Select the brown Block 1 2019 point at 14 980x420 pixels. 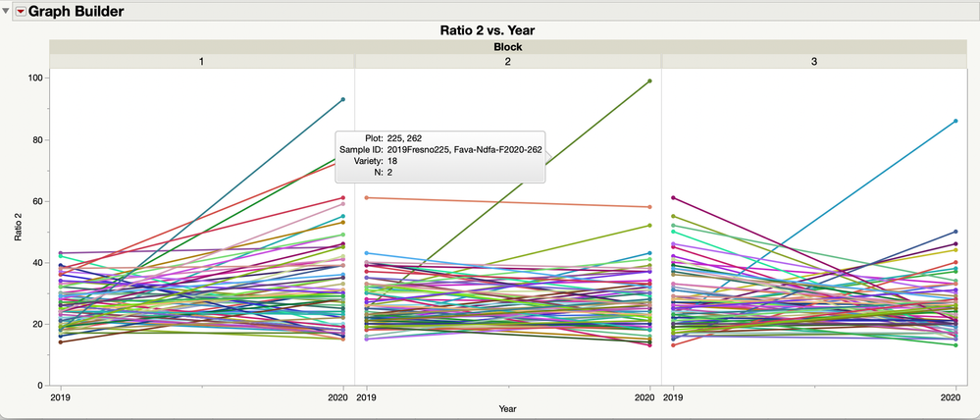coord(60,341)
